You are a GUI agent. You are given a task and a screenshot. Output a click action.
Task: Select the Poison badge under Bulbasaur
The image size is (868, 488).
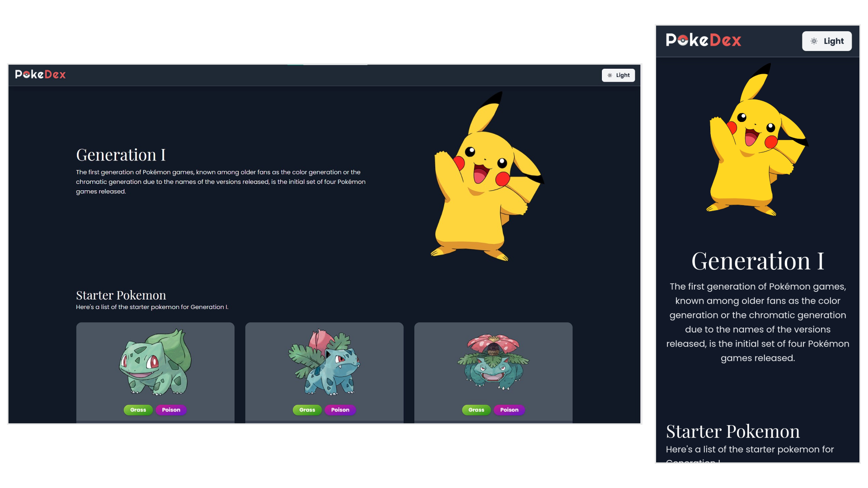pos(171,410)
